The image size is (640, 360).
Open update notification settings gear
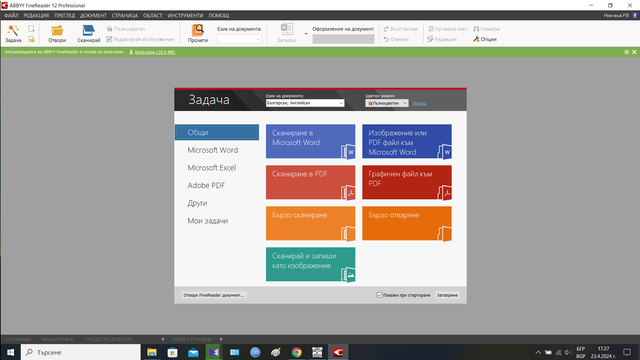coord(627,52)
